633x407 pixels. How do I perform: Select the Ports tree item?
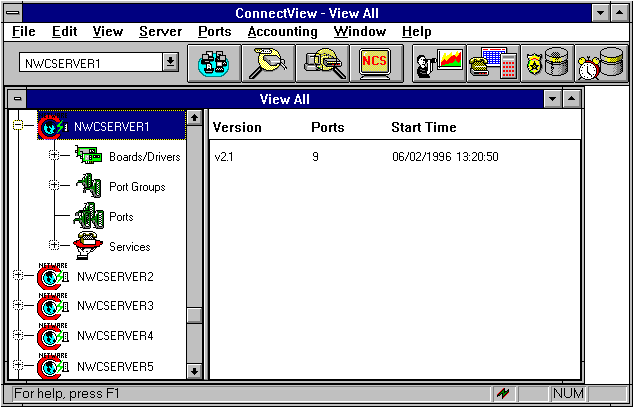coord(120,217)
